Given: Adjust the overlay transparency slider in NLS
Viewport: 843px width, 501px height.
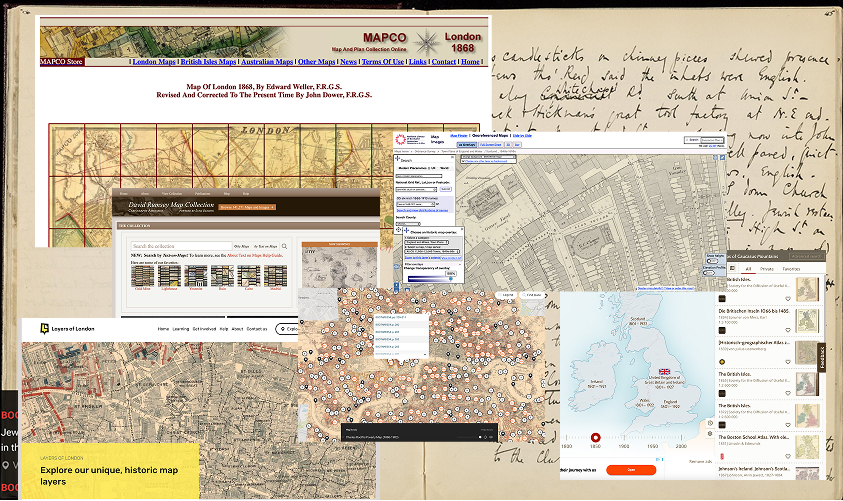Looking at the screenshot, I should point(430,279).
